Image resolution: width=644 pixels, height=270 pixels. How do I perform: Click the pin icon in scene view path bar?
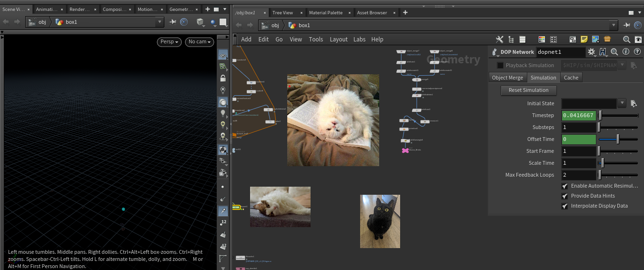173,22
